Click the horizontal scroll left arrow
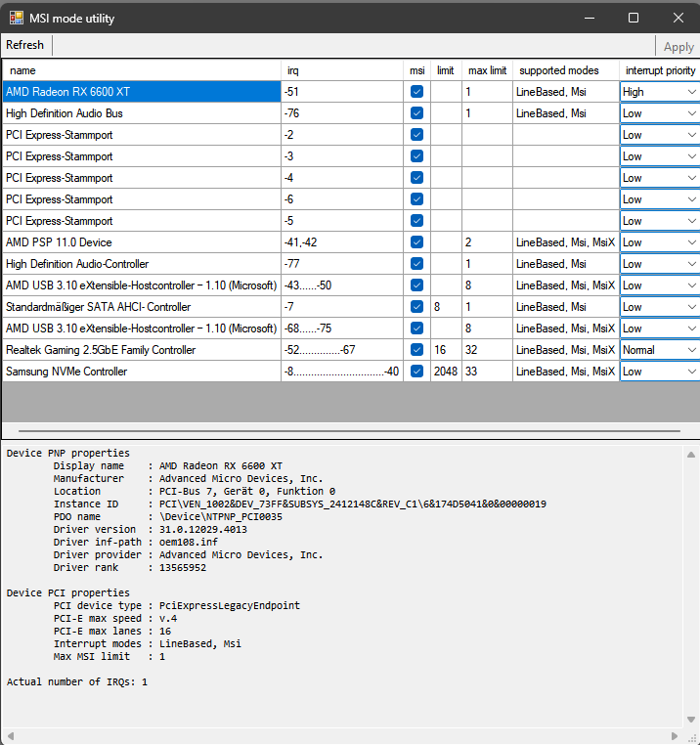The height and width of the screenshot is (745, 700). click(11, 736)
